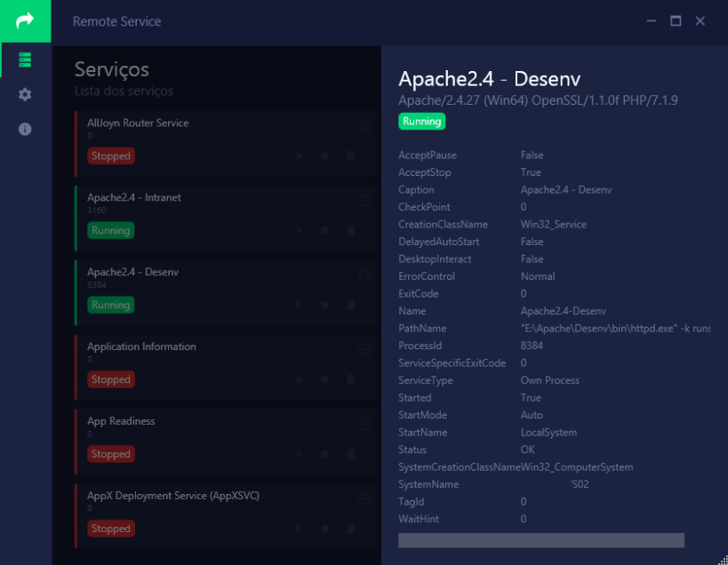Image resolution: width=728 pixels, height=565 pixels.
Task: Open more options for AppX Deployment Service
Action: point(365,498)
